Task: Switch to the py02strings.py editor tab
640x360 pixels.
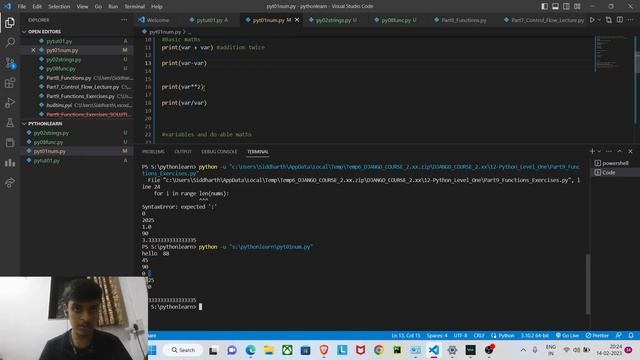Action: pyautogui.click(x=333, y=20)
